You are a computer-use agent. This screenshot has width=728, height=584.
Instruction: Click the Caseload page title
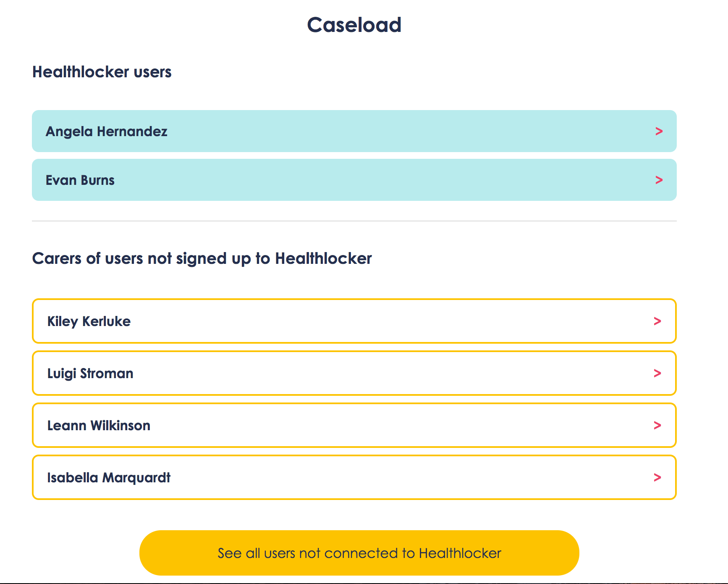click(x=355, y=25)
